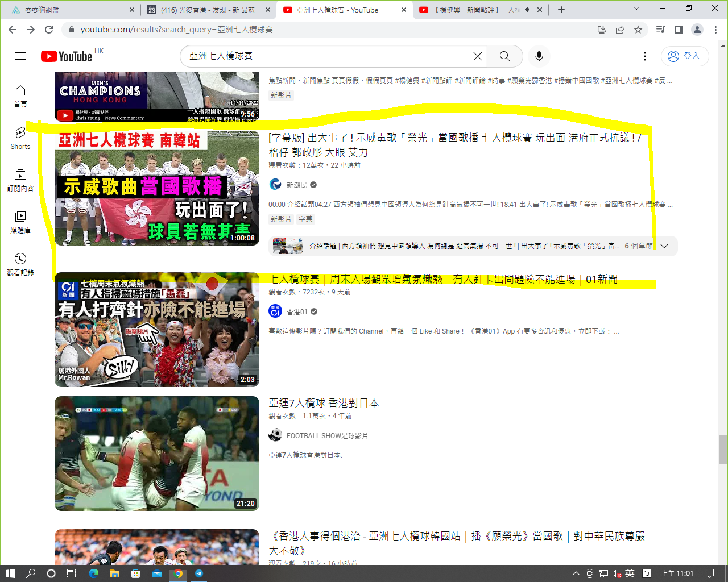
Task: Open video titled 亞運7人欖球 香港對日本
Action: tap(324, 403)
